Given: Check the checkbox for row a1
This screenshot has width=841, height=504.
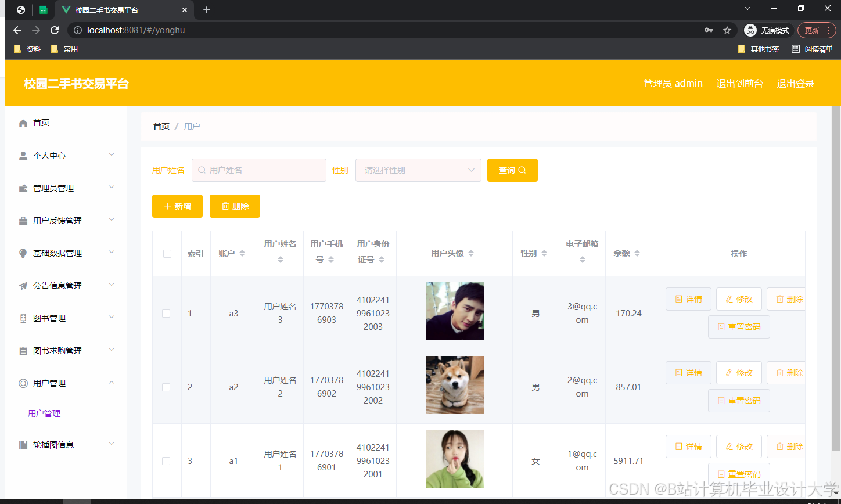Looking at the screenshot, I should [166, 461].
